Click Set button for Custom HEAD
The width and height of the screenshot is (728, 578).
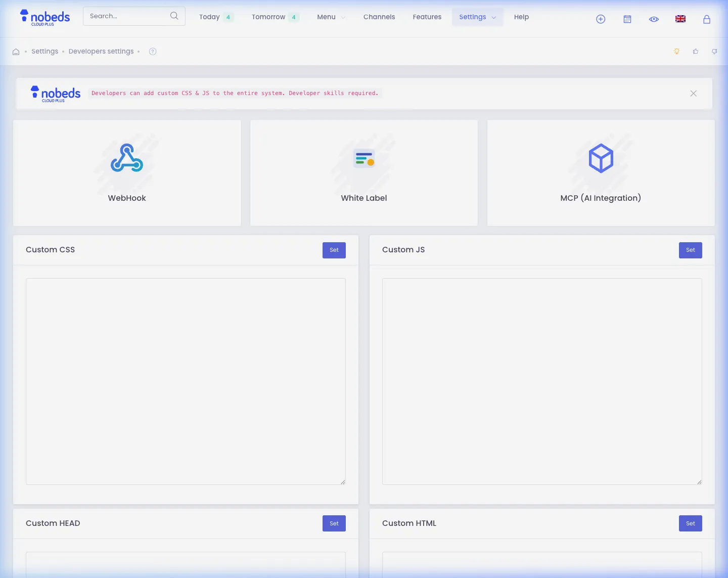point(334,523)
